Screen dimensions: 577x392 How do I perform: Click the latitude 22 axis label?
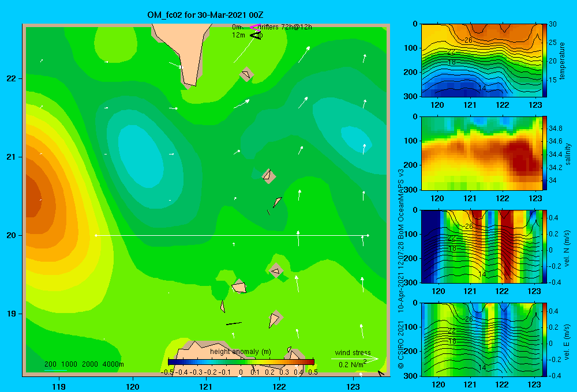pyautogui.click(x=11, y=78)
